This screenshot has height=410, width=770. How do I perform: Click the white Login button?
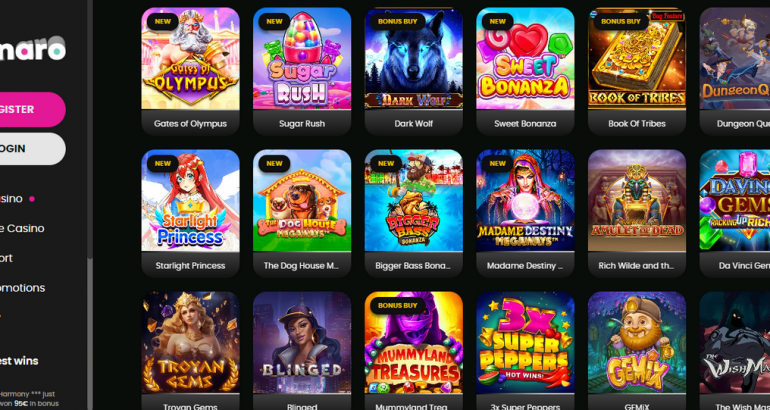coord(29,149)
